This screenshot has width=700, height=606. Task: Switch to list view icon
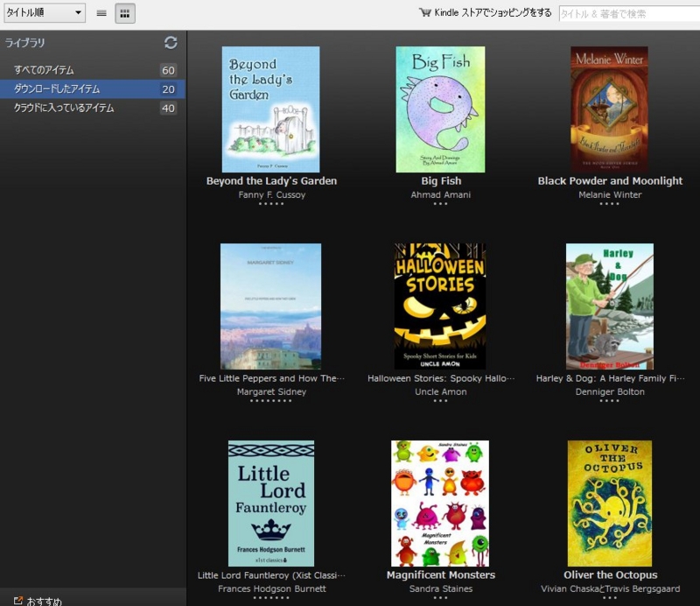(x=101, y=13)
